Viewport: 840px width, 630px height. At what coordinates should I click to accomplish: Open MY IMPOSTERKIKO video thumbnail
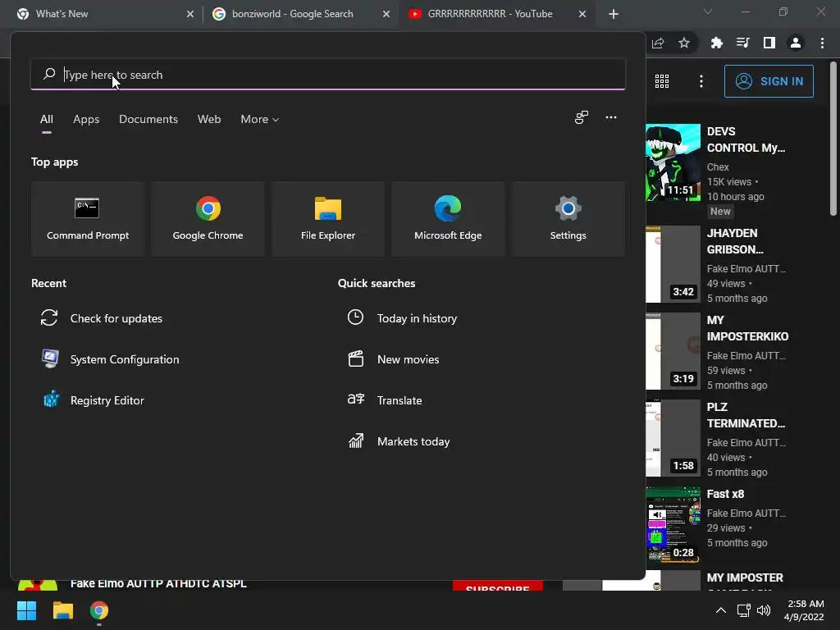click(x=673, y=351)
